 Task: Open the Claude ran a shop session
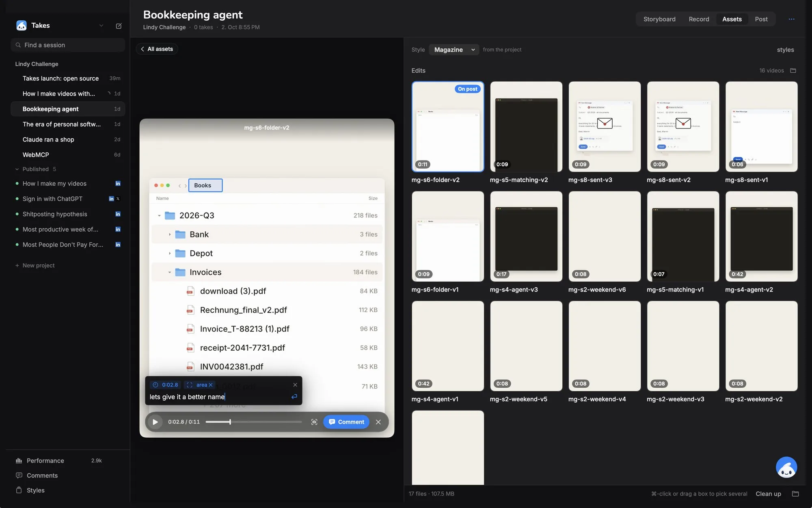coord(68,139)
